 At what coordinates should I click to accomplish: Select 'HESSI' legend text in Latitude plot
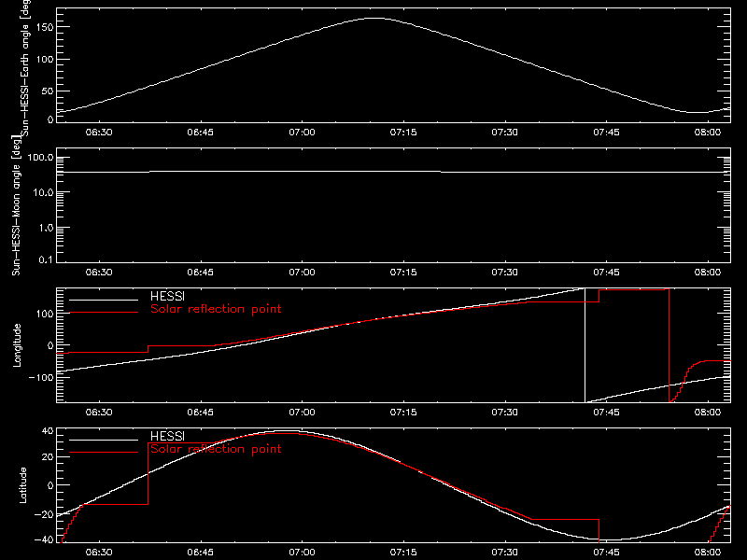[167, 436]
